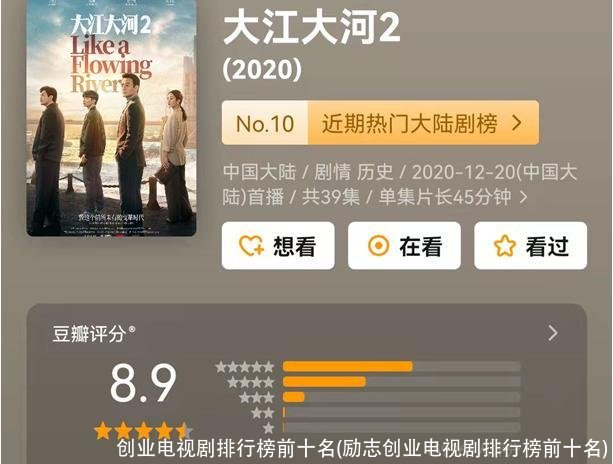
Task: Click the three-star rating row icon
Action: (256, 398)
